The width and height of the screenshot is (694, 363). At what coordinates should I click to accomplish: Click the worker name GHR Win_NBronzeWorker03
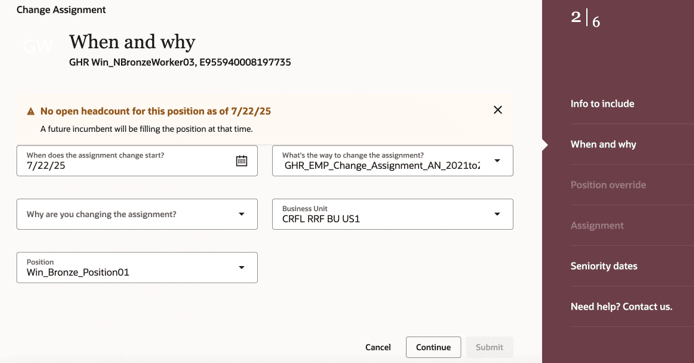pyautogui.click(x=132, y=62)
